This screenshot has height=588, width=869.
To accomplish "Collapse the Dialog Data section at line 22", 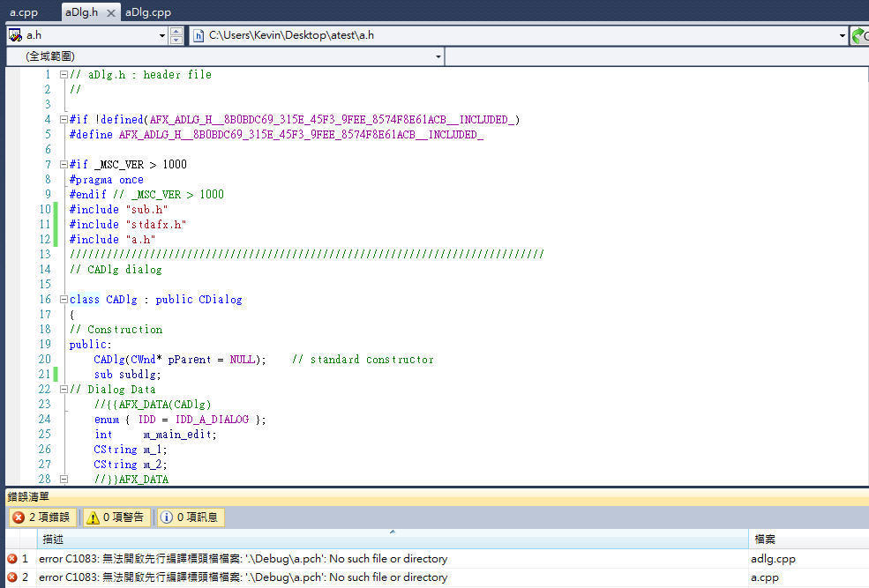I will click(x=64, y=390).
